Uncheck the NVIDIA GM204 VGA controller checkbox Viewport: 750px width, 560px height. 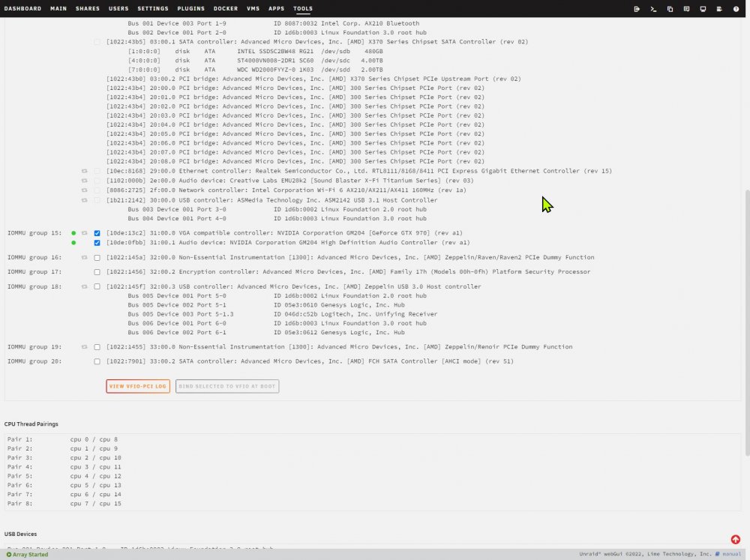pos(97,233)
